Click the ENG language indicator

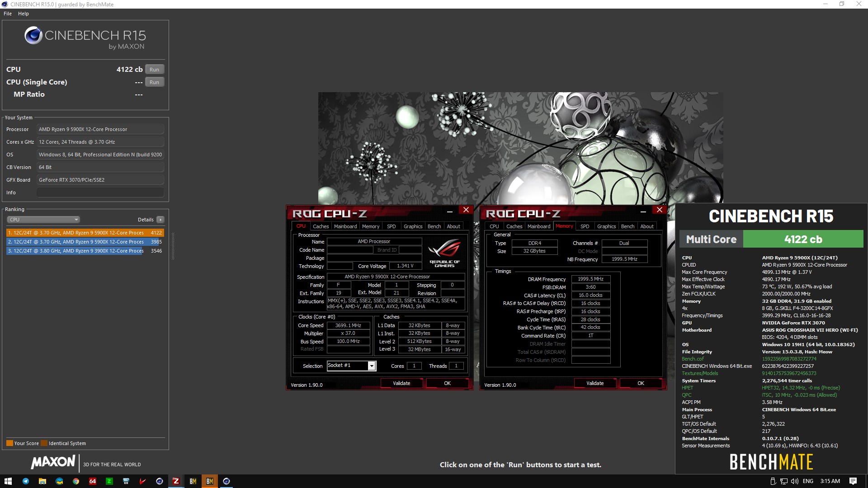tap(808, 481)
